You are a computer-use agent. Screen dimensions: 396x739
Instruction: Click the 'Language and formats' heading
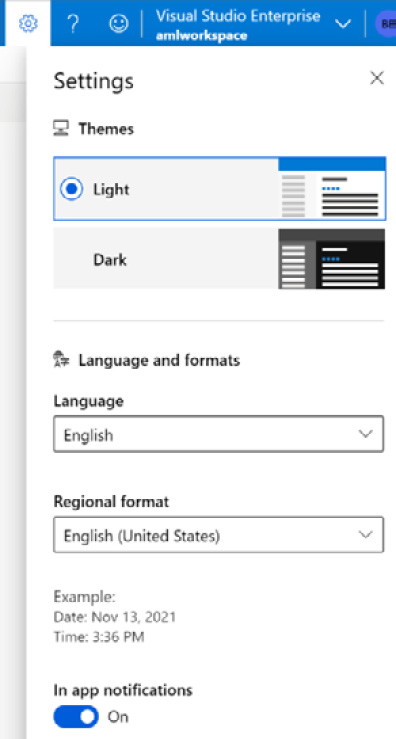tap(159, 361)
